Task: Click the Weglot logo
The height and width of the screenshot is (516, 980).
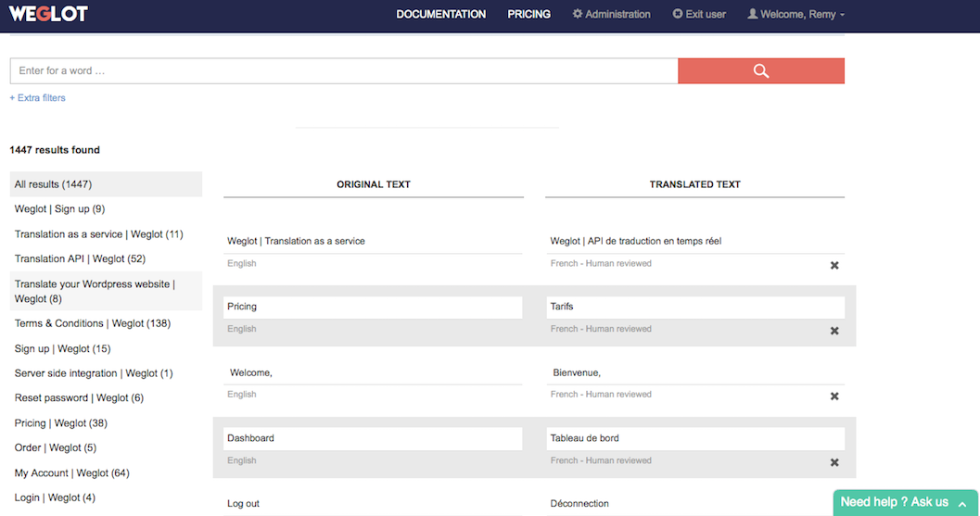Action: click(48, 14)
